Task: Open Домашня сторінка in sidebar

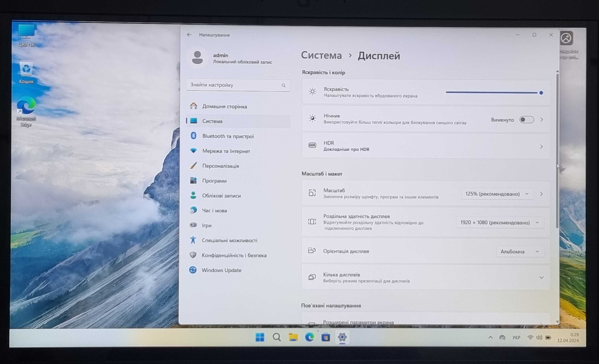Action: point(238,106)
